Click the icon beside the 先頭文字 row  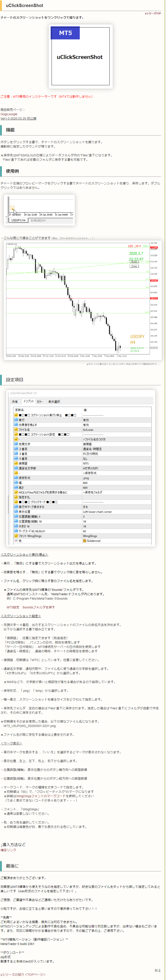coord(16,444)
